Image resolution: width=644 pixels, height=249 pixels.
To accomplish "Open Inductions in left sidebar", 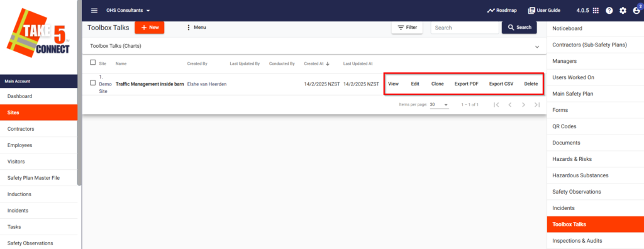I will pyautogui.click(x=38, y=194).
